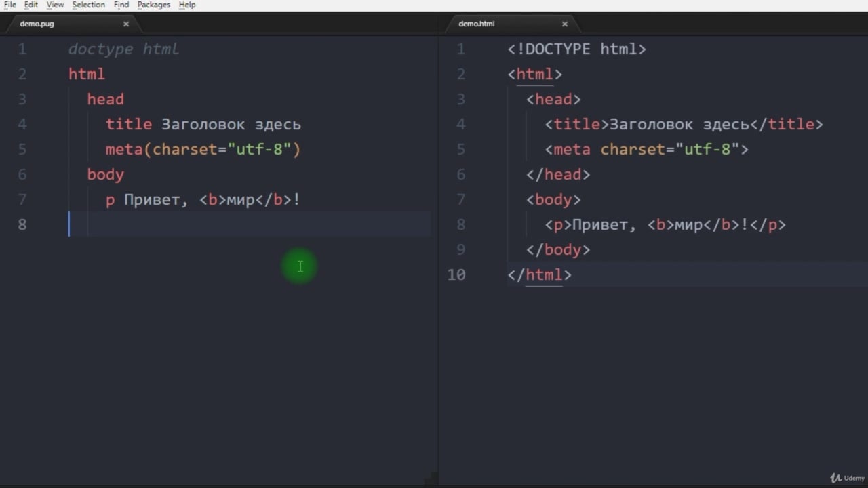868x488 pixels.
Task: Click the '<title>' line in demo.html
Action: [x=684, y=125]
